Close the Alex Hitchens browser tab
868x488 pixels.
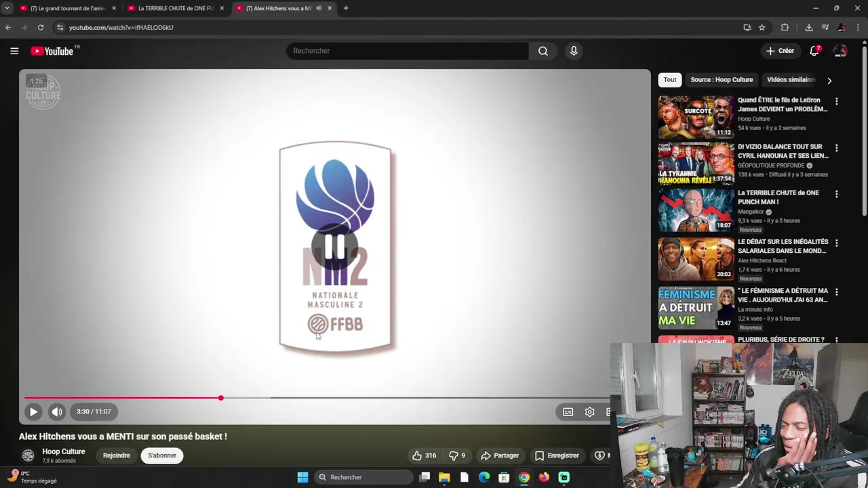330,8
